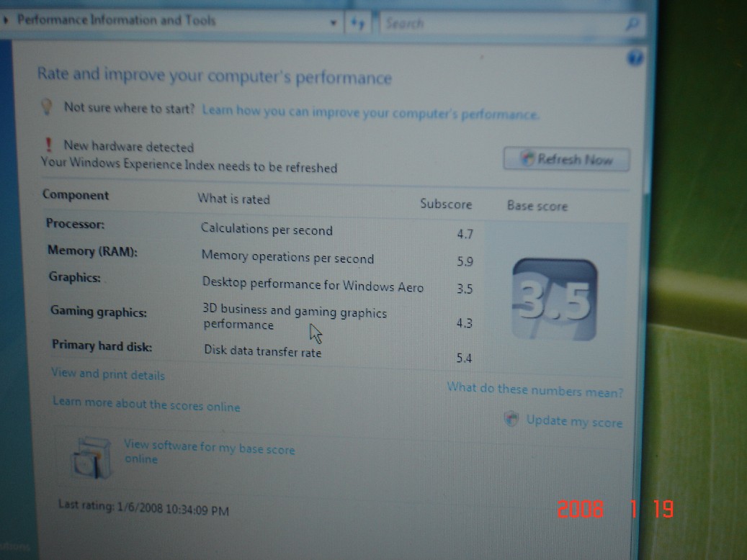Image resolution: width=747 pixels, height=560 pixels.
Task: Click the Last rating date text
Action: click(x=143, y=507)
